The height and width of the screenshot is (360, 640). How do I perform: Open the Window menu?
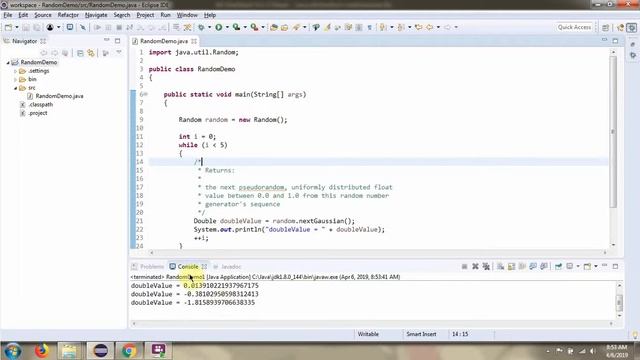pyautogui.click(x=187, y=15)
